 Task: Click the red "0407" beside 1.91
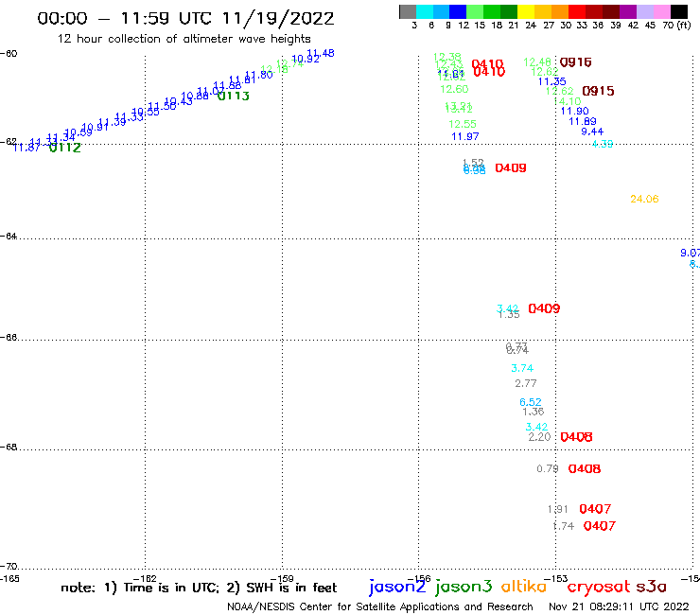(x=595, y=509)
